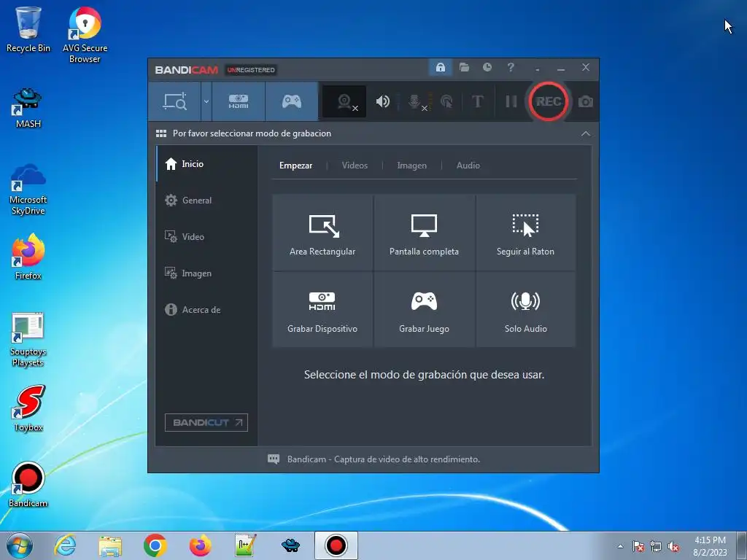Viewport: 747px width, 560px height.
Task: Open the screen mode dropdown arrow
Action: [206, 101]
